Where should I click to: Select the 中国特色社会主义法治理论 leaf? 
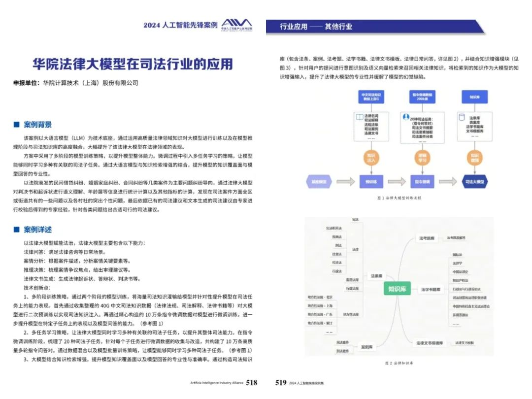coord(471,306)
